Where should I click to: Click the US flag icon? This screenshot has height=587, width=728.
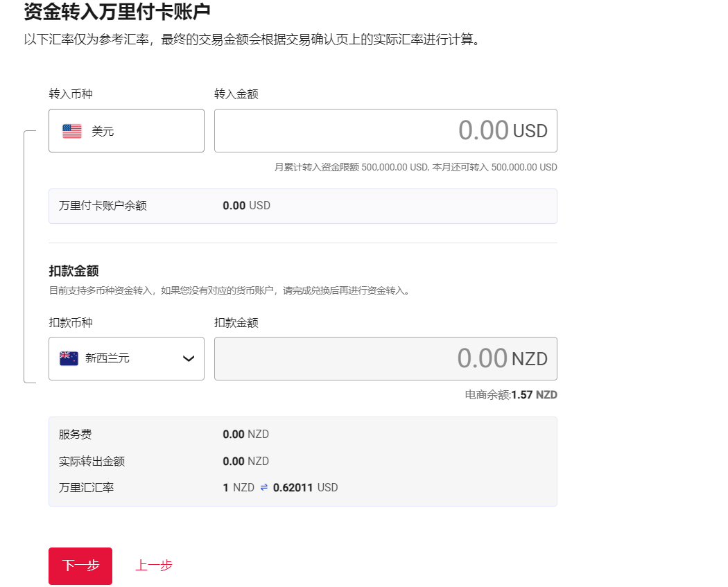[x=72, y=131]
